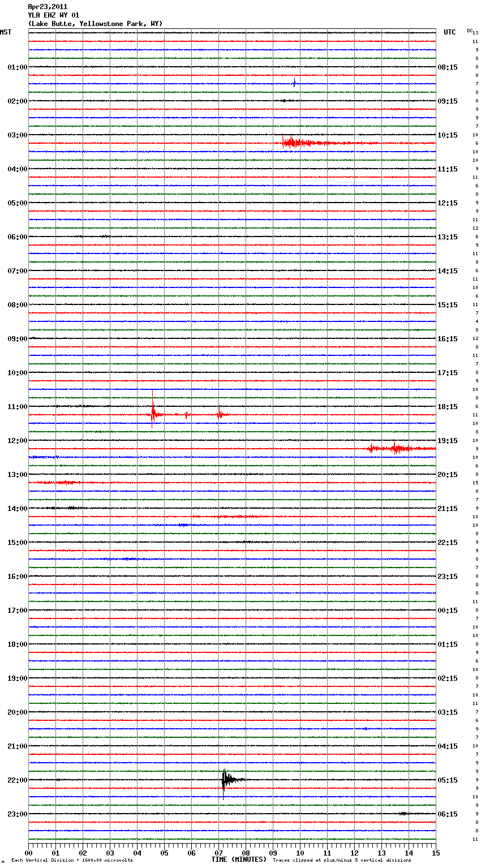Select the YLA EHZ WY 01 station label
This screenshot has height=868, width=481.
[x=54, y=15]
